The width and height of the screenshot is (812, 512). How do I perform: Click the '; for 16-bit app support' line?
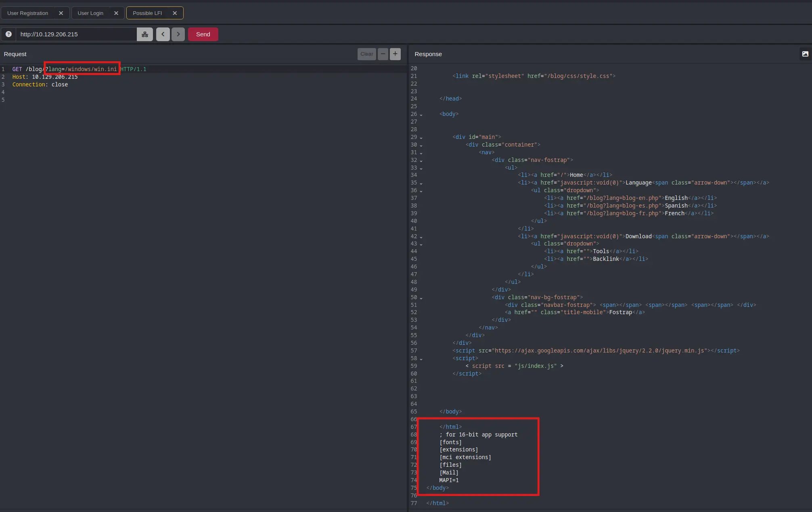(478, 434)
